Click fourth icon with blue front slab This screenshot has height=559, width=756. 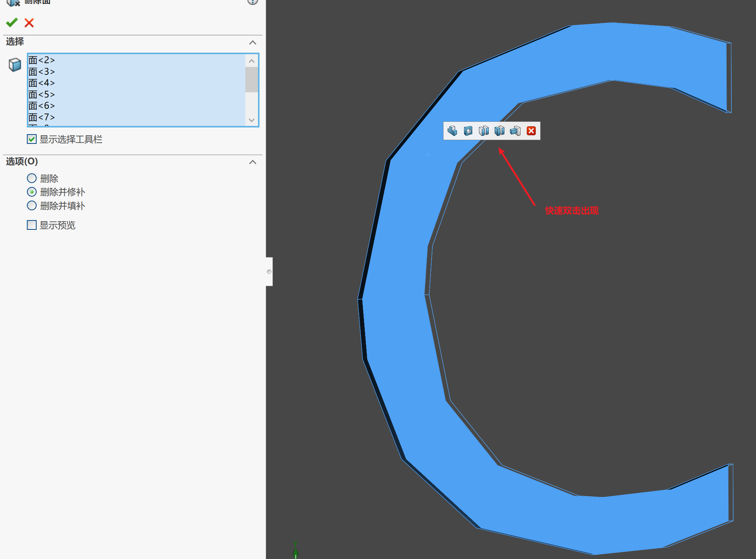[500, 131]
